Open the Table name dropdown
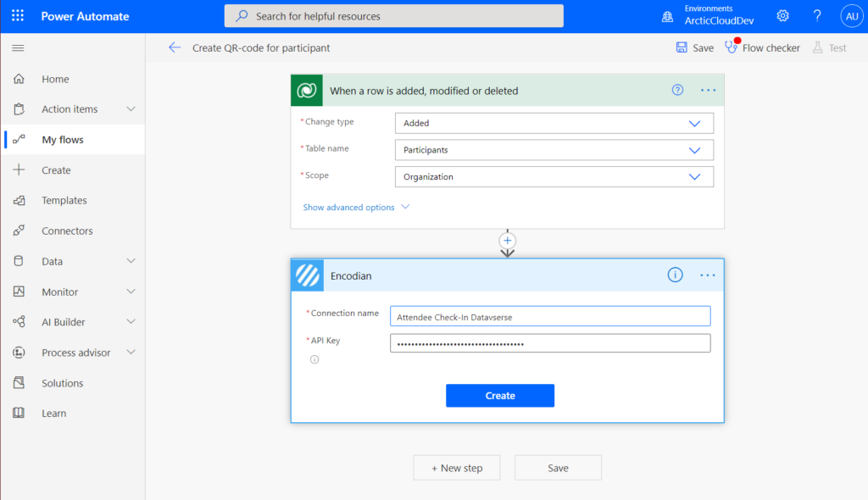The image size is (868, 500). 554,150
